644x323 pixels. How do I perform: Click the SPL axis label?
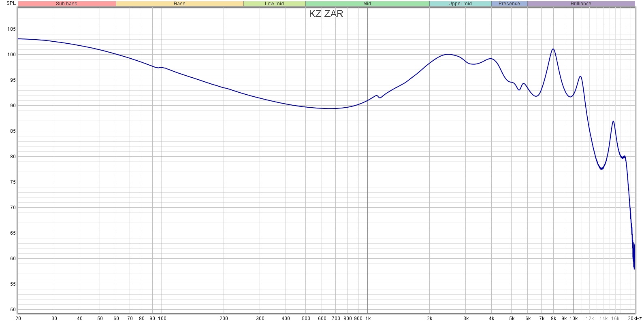tap(11, 3)
